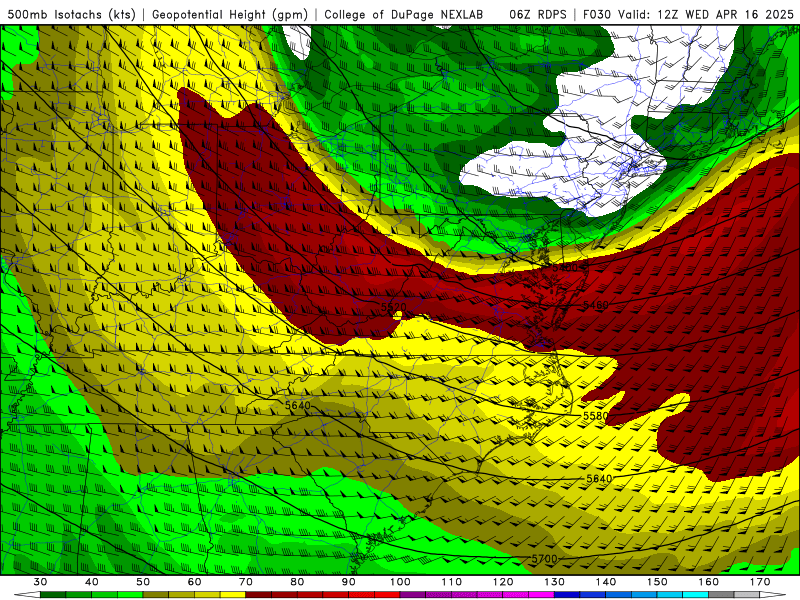Click the 'F030' forecast hour text
The image size is (800, 600).
[597, 14]
